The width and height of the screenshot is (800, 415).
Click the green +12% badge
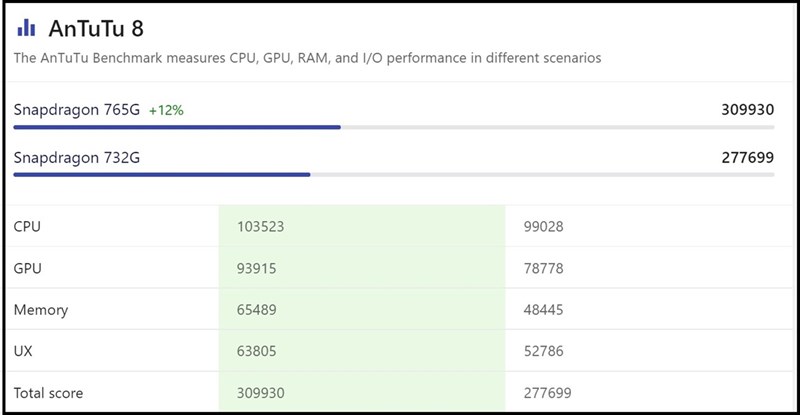[166, 110]
